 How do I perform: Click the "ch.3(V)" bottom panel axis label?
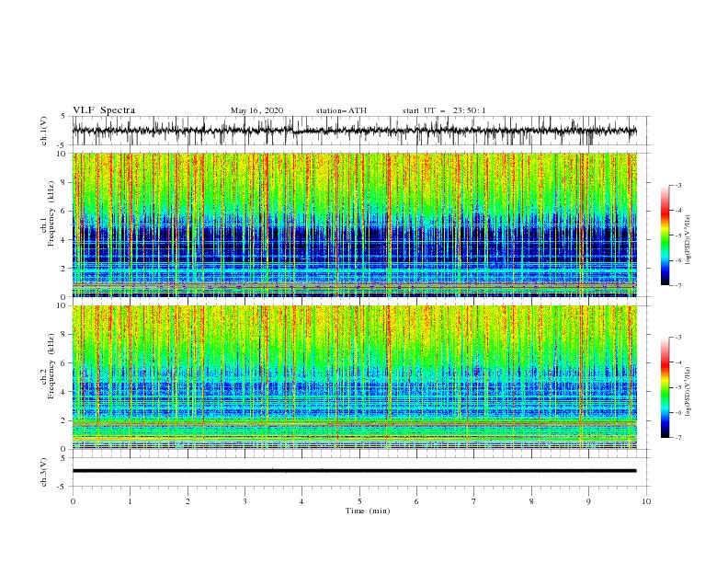(44, 472)
